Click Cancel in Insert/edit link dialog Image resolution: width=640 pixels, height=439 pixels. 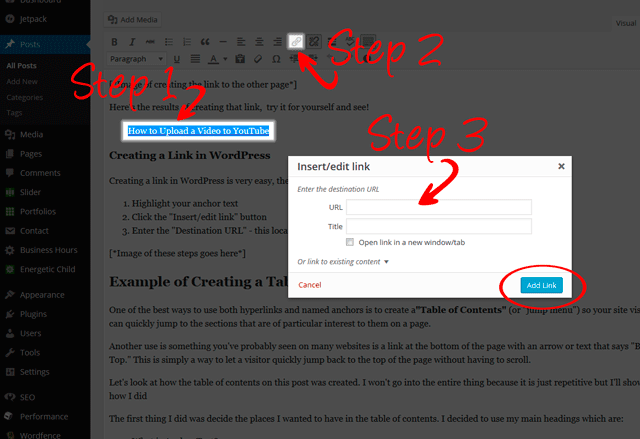point(309,285)
